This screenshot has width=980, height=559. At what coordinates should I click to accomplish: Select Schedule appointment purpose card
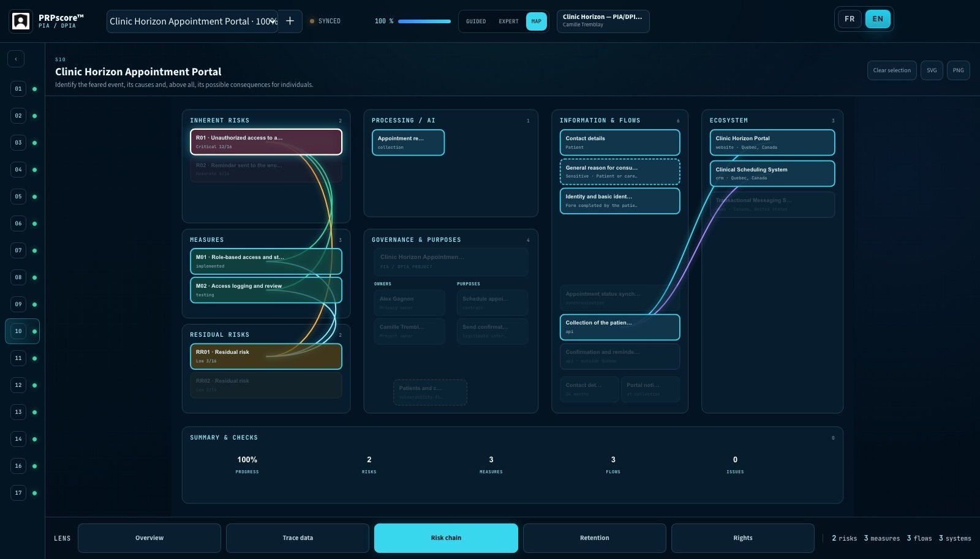[492, 302]
